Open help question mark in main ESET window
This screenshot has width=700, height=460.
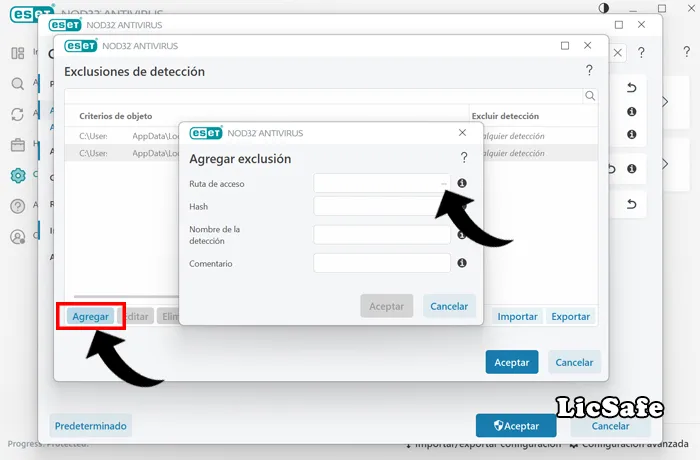coord(687,51)
